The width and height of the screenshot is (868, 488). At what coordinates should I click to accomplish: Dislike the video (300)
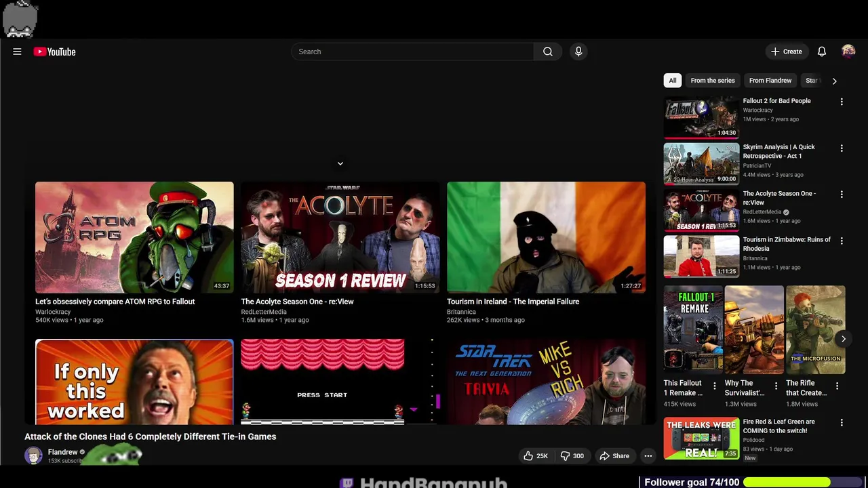(572, 456)
